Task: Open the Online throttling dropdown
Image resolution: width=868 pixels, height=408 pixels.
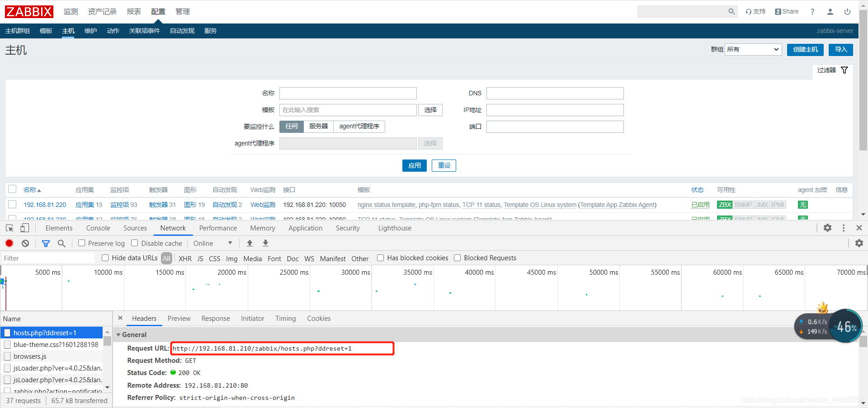Action: click(x=212, y=243)
